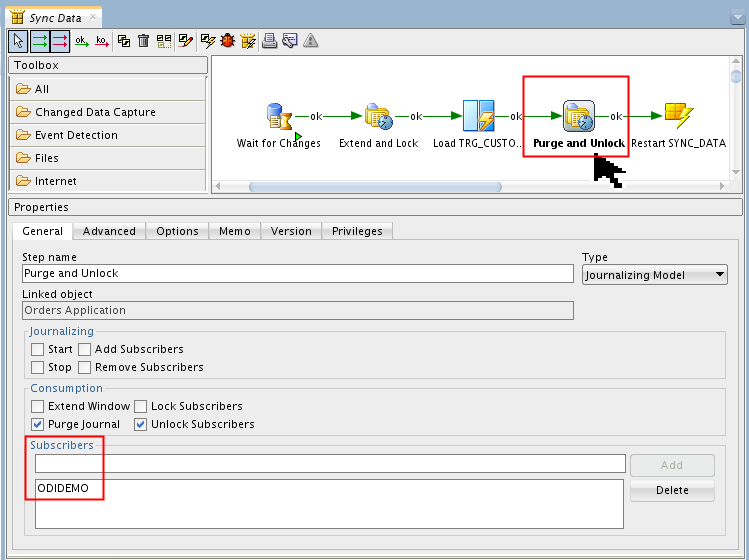
Task: Click the Properties panel header
Action: (375, 207)
